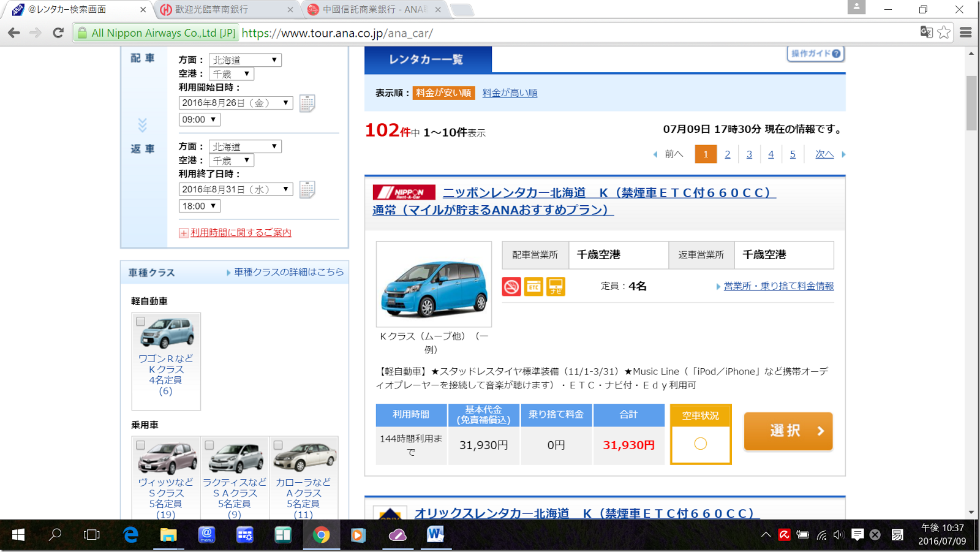Open pickup date calendar icon
This screenshot has width=980, height=552.
point(307,103)
